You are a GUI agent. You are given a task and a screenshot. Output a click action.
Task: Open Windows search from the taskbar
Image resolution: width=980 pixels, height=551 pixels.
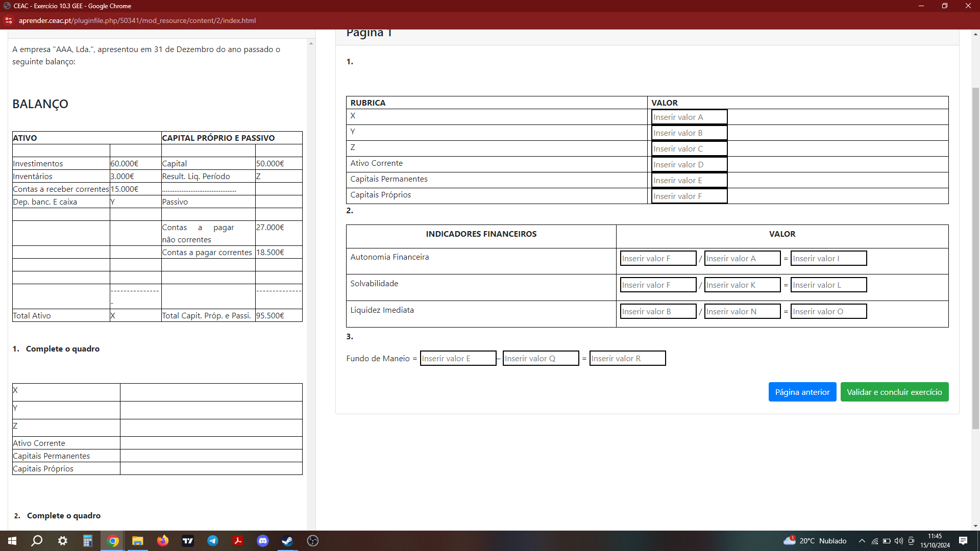point(37,541)
